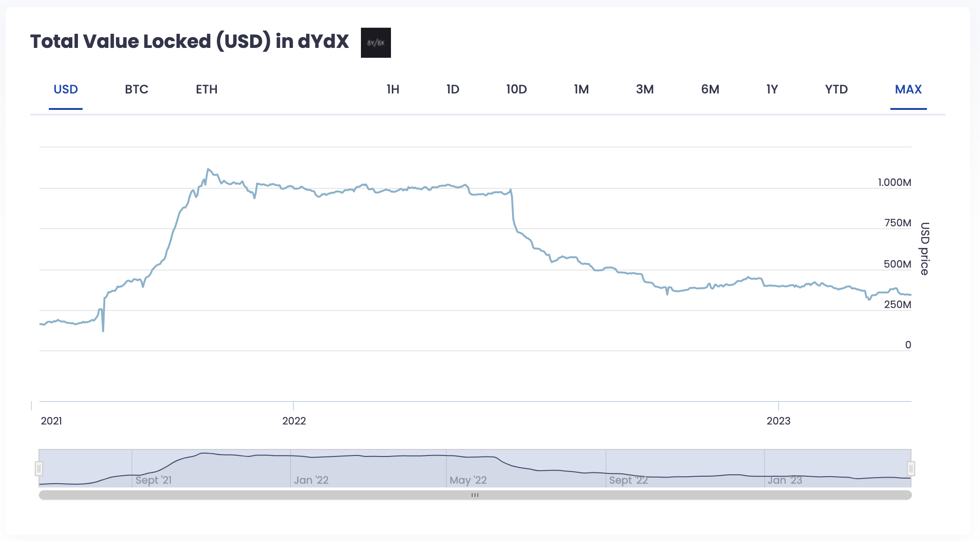Switch chart currency to ETH
The width and height of the screenshot is (980, 541).
tap(207, 89)
